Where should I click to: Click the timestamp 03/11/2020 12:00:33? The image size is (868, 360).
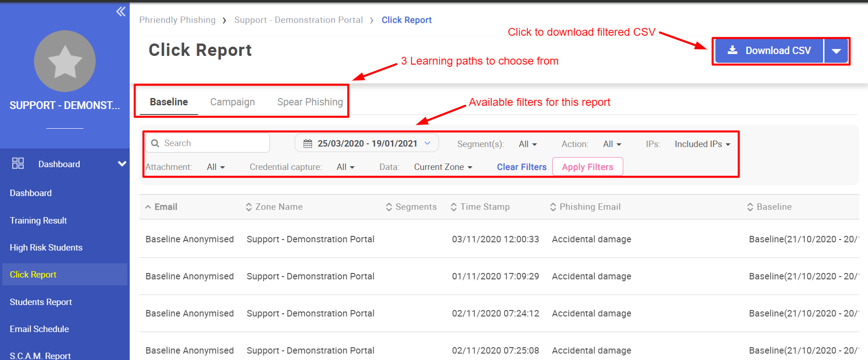click(x=495, y=239)
